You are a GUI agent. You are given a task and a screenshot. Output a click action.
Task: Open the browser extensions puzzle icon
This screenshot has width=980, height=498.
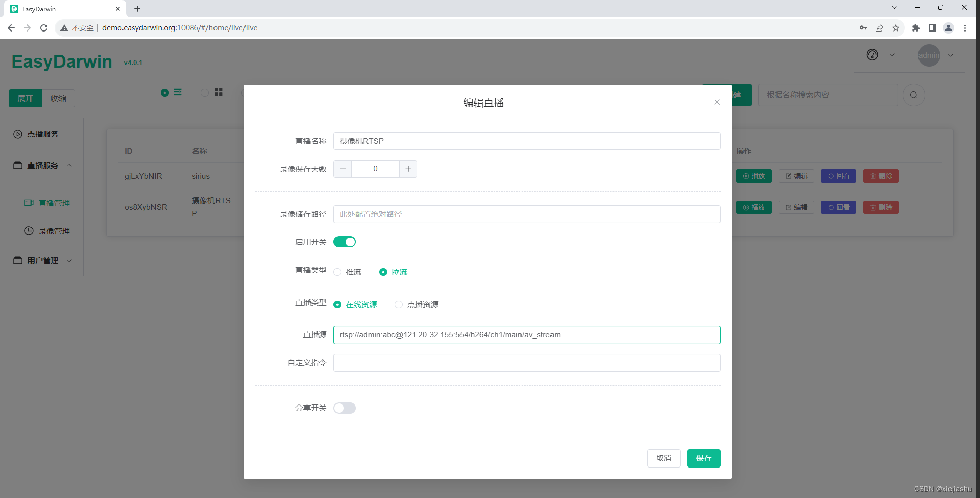pos(916,28)
